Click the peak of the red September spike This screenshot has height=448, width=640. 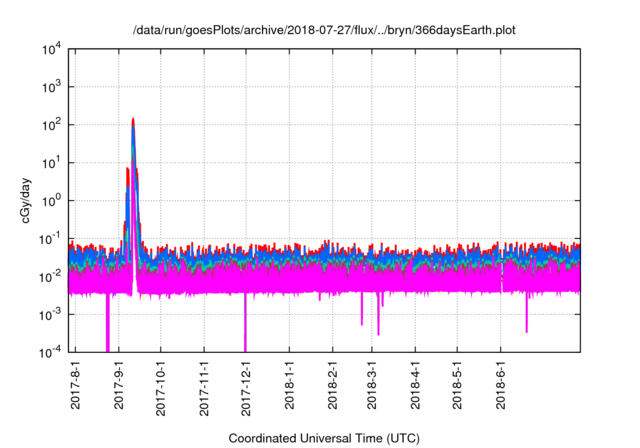point(133,120)
